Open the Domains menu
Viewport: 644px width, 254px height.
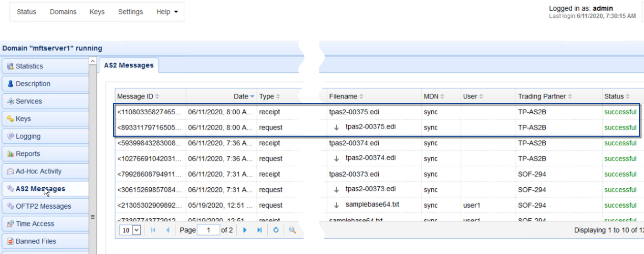pos(63,12)
